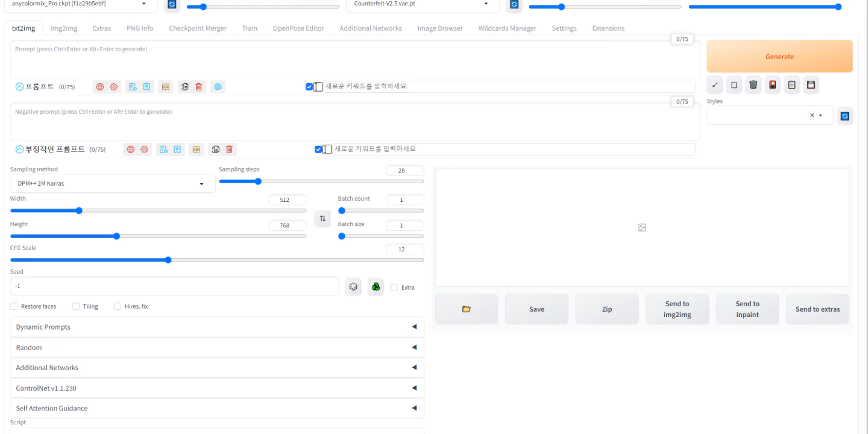Click the translate icon in 프롬프트 toolbar
The height and width of the screenshot is (434, 868).
(x=166, y=87)
